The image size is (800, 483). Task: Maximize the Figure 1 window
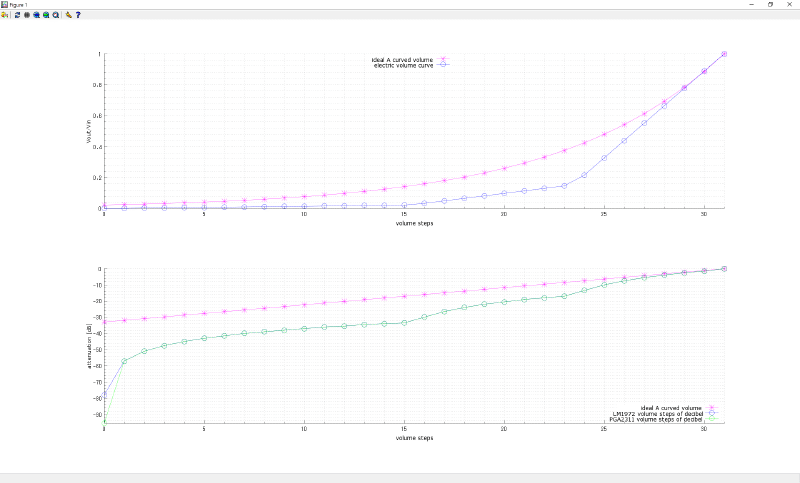point(770,5)
